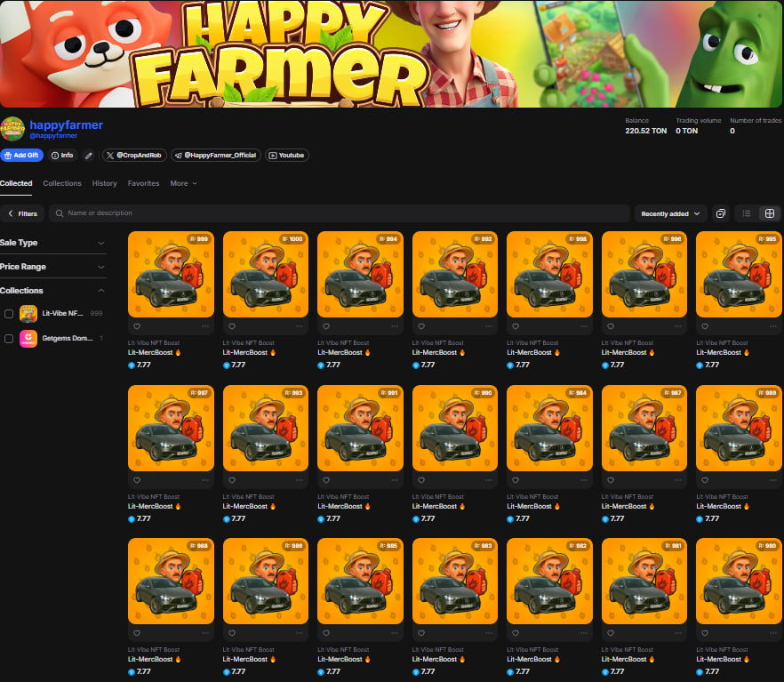Open three-dot menu on the R:994 card
Screen dimensions: 784x682
(395, 326)
